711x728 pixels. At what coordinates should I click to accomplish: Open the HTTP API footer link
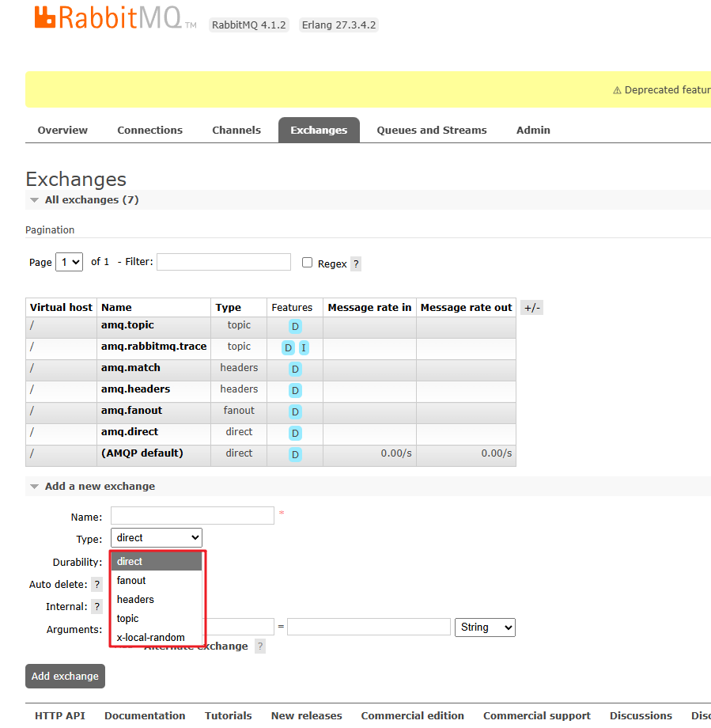pyautogui.click(x=60, y=715)
